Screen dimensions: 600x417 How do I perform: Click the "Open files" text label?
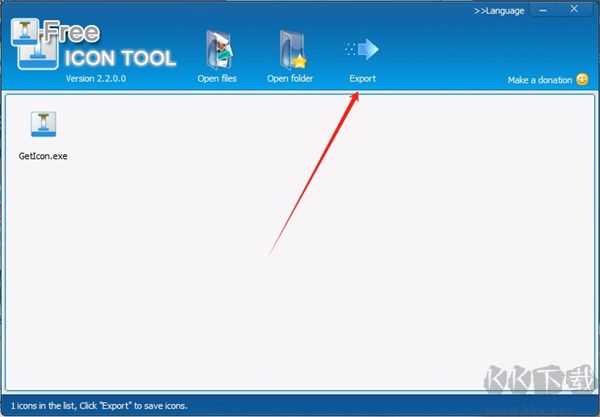217,79
